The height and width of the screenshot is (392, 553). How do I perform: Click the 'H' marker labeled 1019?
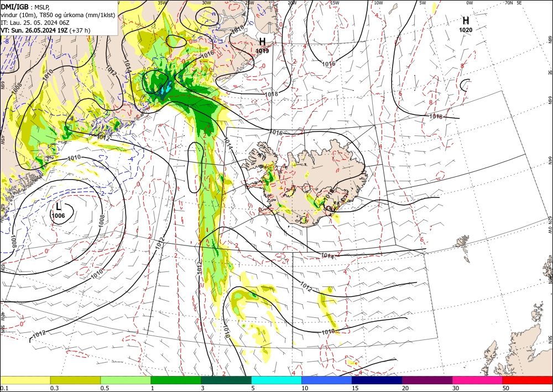click(262, 41)
